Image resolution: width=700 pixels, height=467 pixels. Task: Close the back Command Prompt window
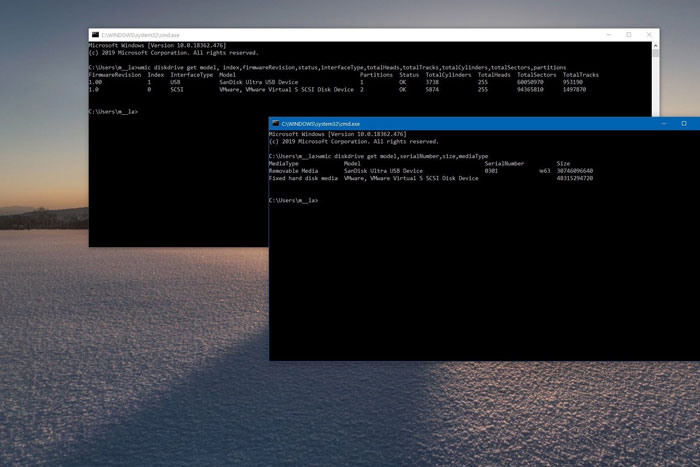(x=649, y=34)
